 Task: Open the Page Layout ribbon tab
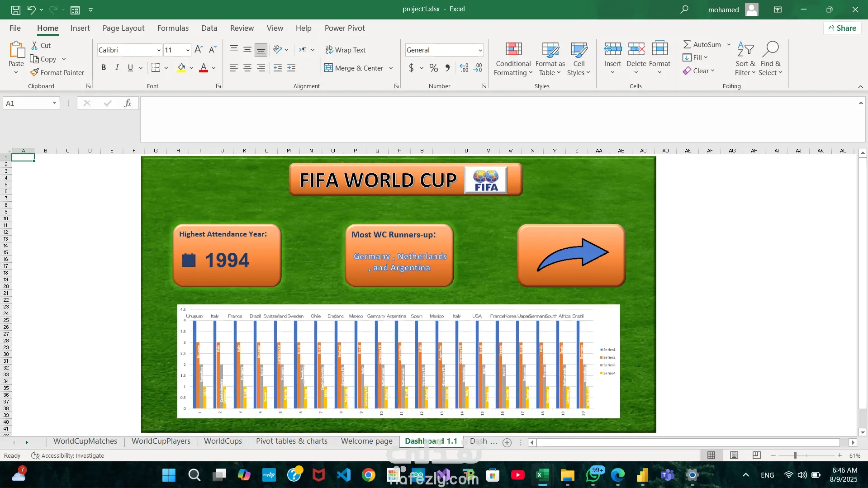(123, 28)
